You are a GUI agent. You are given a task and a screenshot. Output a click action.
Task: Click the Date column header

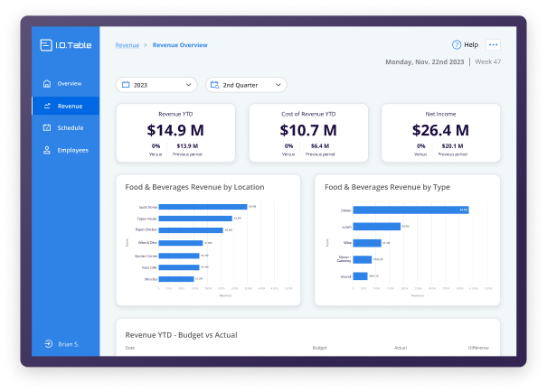coord(130,348)
